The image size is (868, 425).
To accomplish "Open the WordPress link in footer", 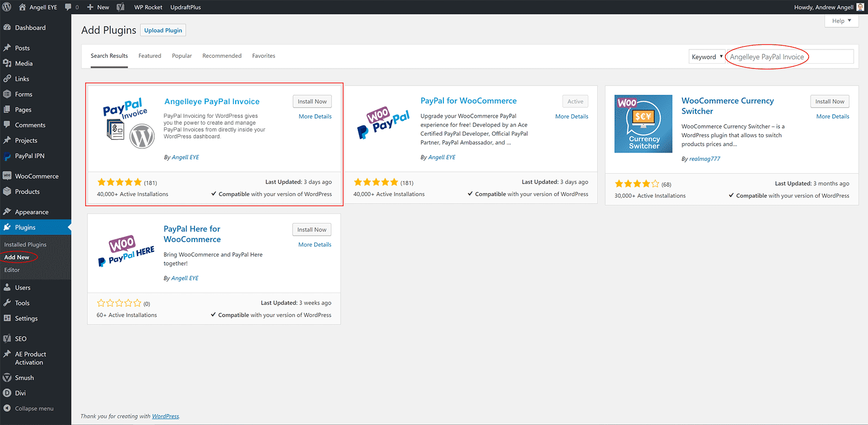I will [165, 416].
